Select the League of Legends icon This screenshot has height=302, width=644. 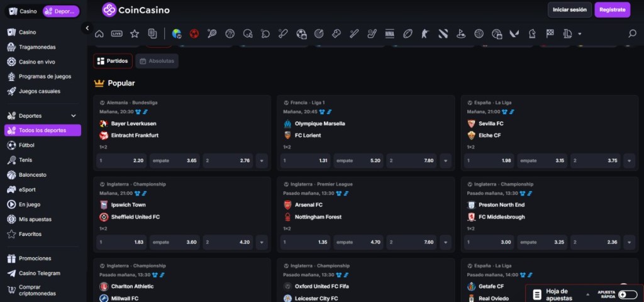[x=568, y=34]
